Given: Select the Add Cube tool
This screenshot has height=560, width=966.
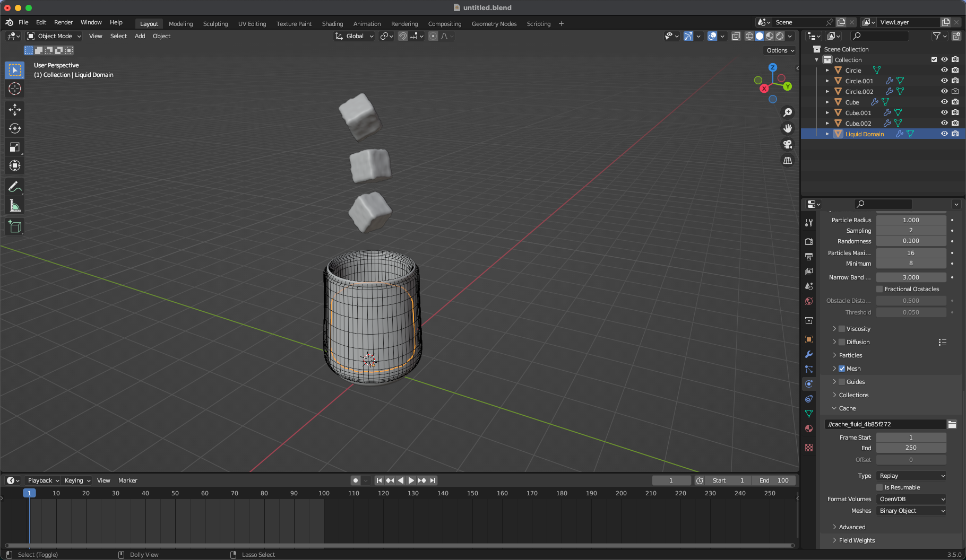Looking at the screenshot, I should pos(15,227).
